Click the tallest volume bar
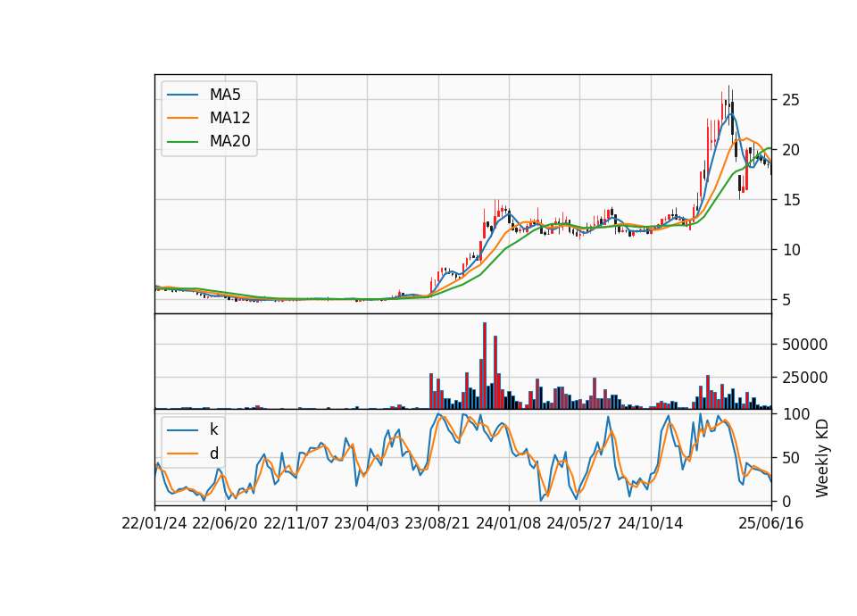The width and height of the screenshot is (857, 616). [485, 366]
